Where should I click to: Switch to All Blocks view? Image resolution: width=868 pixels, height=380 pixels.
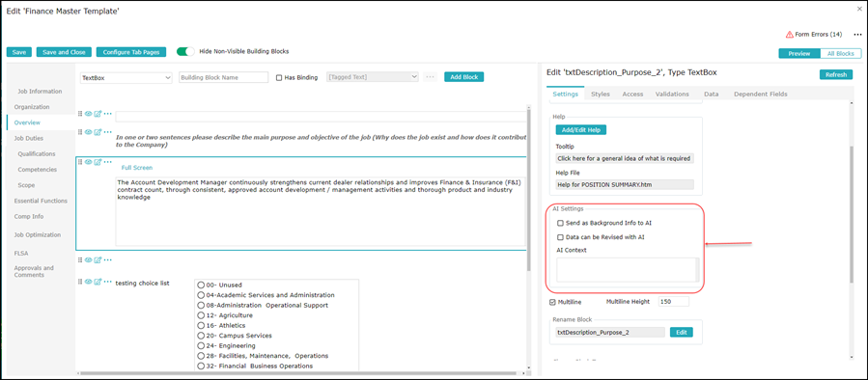click(840, 54)
